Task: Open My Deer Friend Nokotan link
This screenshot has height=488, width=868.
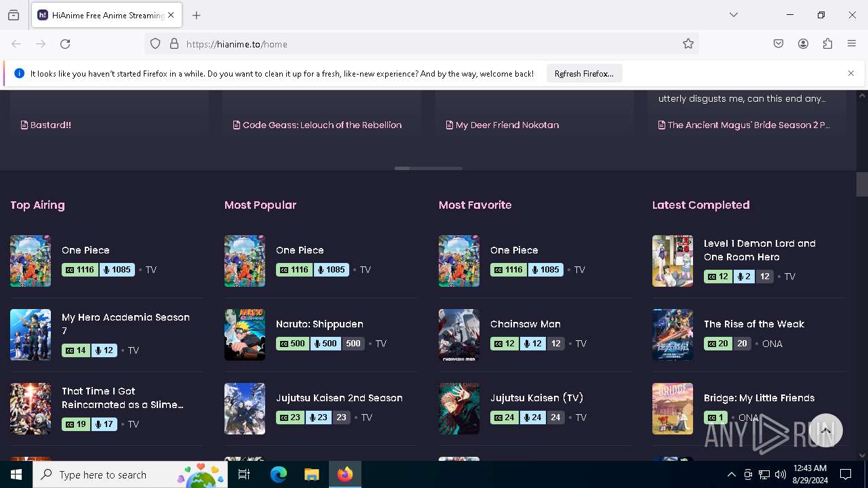Action: click(x=502, y=125)
